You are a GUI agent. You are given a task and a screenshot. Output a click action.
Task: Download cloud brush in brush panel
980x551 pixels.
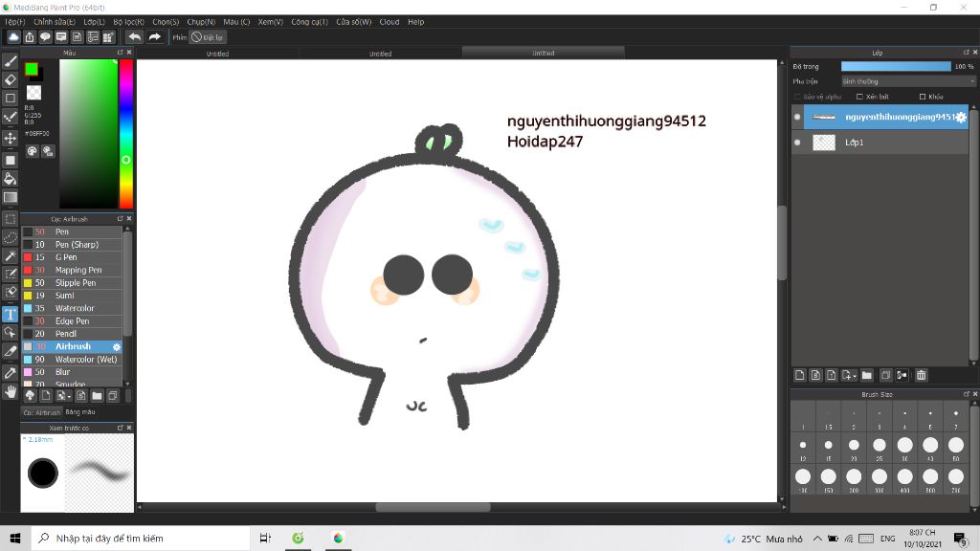tap(30, 395)
